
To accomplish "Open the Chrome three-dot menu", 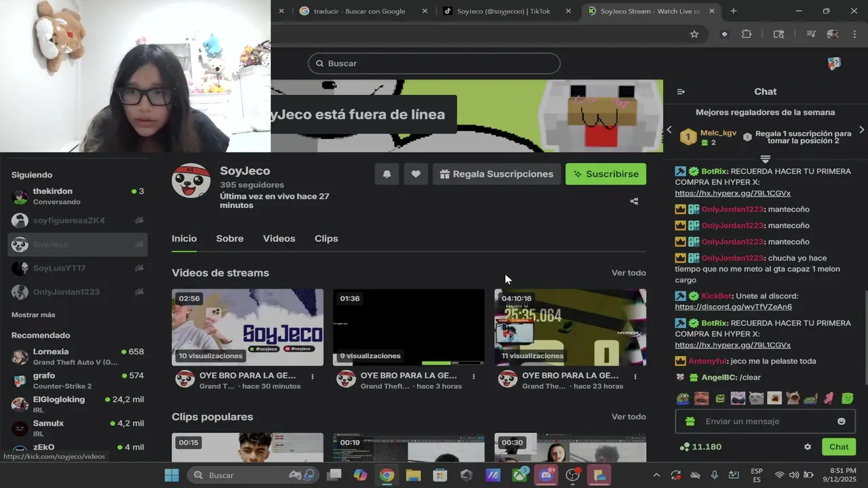I will click(x=854, y=34).
